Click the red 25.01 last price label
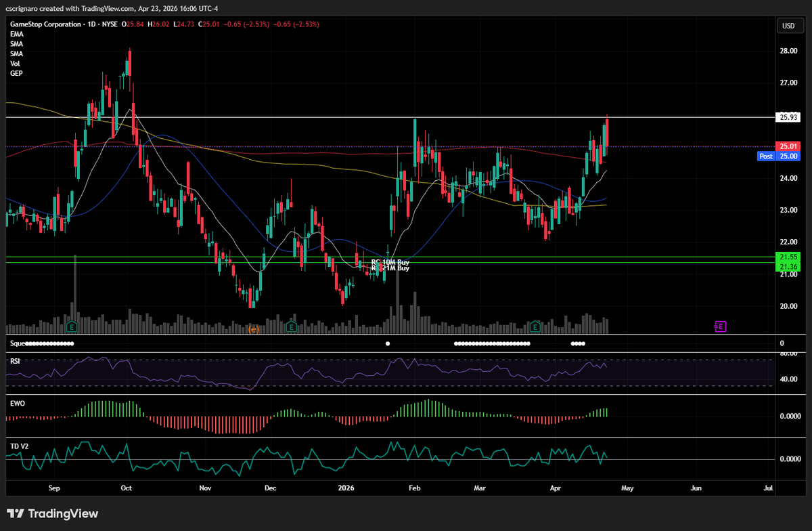812x531 pixels. tap(788, 146)
